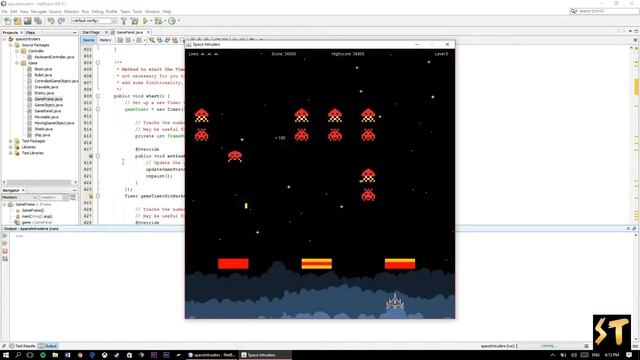Select Bullet.java in Projects tree
Screen dimensions: 640x360
pyautogui.click(x=43, y=75)
